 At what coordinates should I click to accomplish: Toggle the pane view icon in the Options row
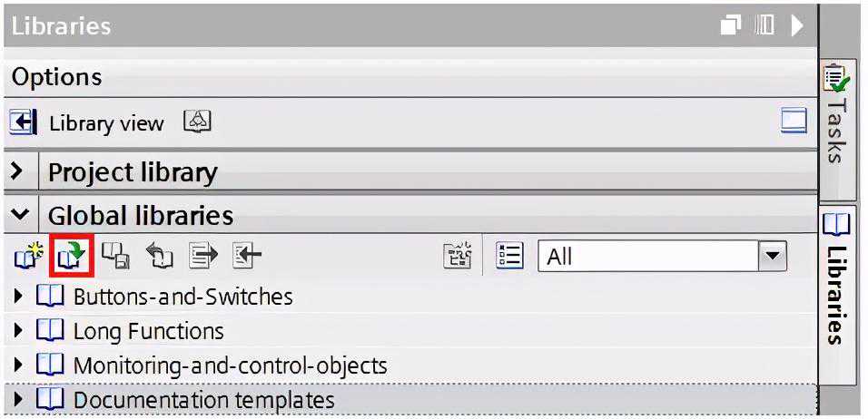[x=794, y=122]
